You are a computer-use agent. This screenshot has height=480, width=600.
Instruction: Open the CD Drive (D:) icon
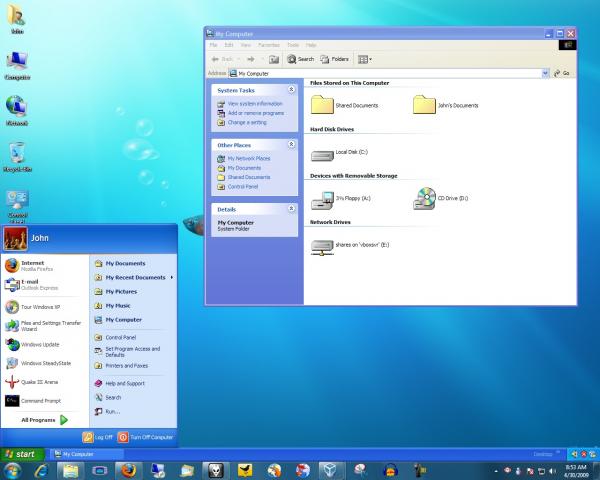[424, 198]
